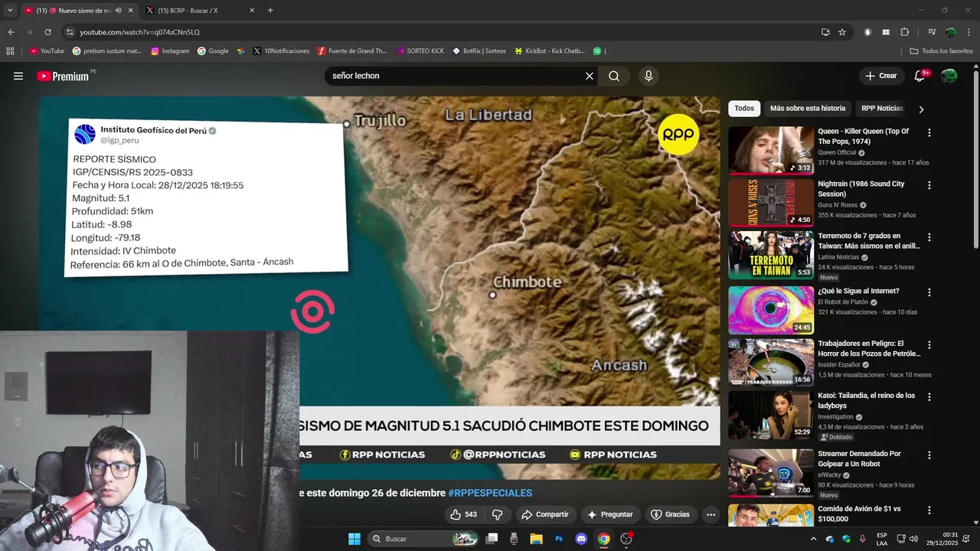980x551 pixels.
Task: Bookmark this page with the star
Action: [842, 32]
